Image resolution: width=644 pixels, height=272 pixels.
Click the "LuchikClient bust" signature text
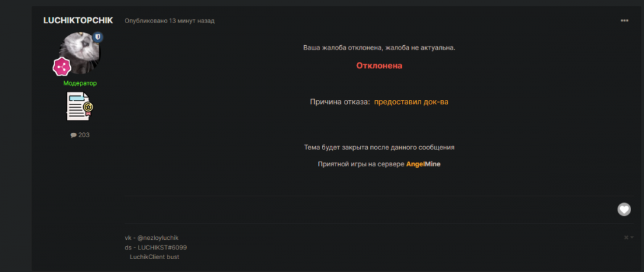click(155, 257)
